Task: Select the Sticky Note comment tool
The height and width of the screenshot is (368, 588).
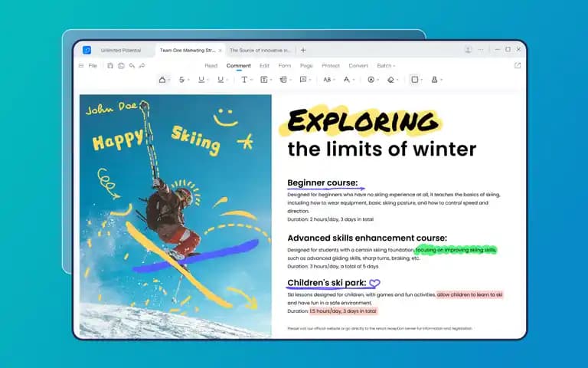Action: pyautogui.click(x=303, y=80)
